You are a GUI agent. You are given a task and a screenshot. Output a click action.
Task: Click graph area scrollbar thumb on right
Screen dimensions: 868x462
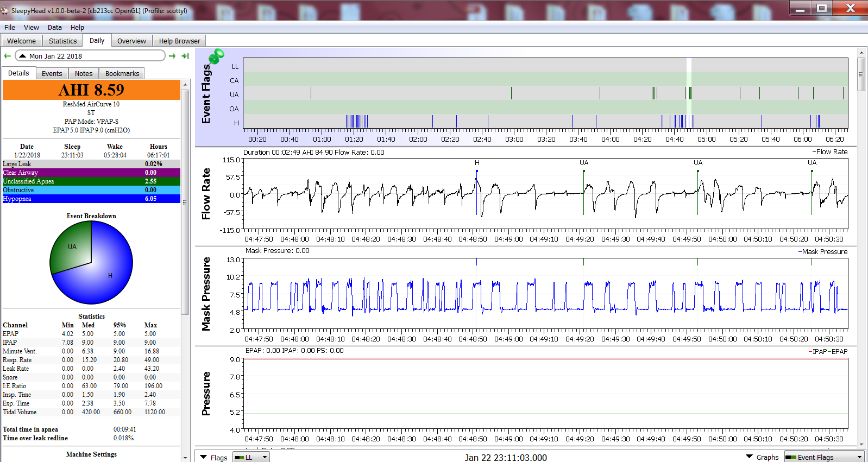(861, 74)
